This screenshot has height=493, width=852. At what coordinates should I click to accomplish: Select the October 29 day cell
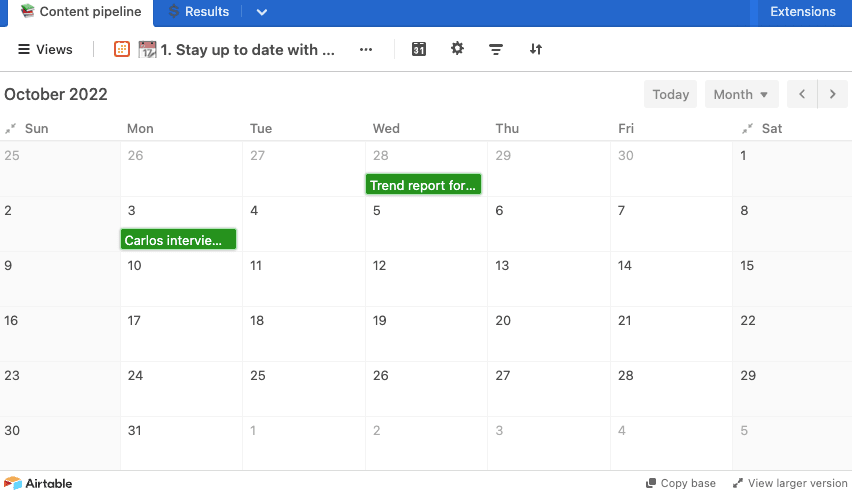click(792, 389)
